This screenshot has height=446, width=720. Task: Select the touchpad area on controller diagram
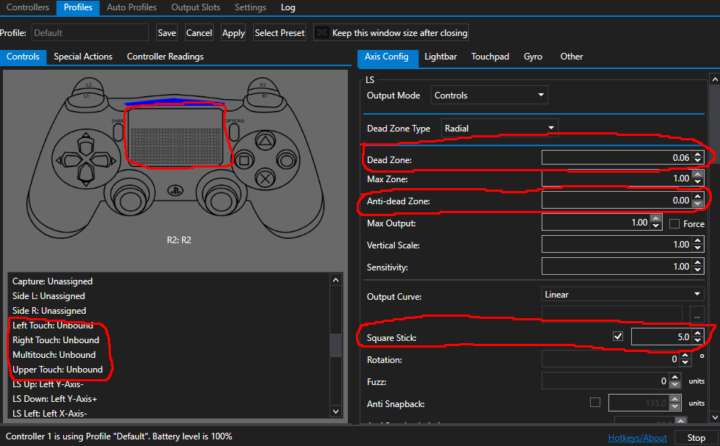[x=175, y=136]
